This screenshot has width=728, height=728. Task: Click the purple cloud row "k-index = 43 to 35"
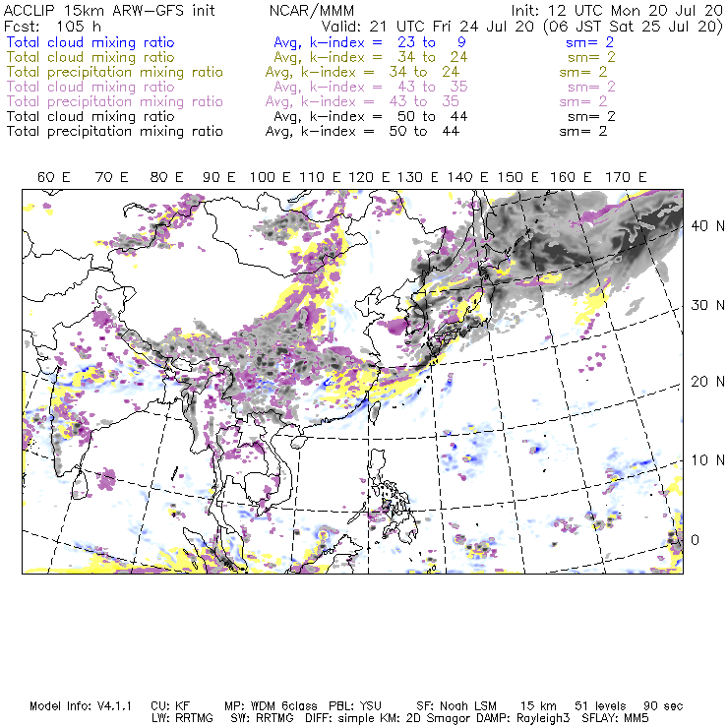pos(389,87)
